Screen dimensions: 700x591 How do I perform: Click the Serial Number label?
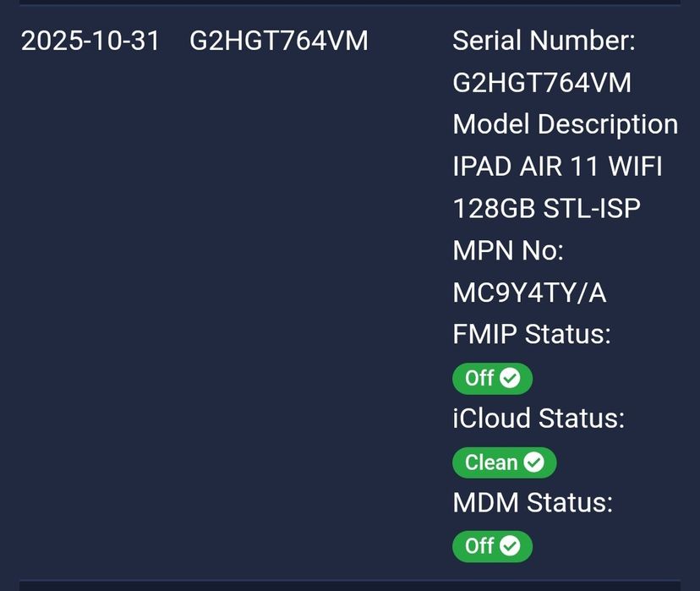click(x=544, y=41)
